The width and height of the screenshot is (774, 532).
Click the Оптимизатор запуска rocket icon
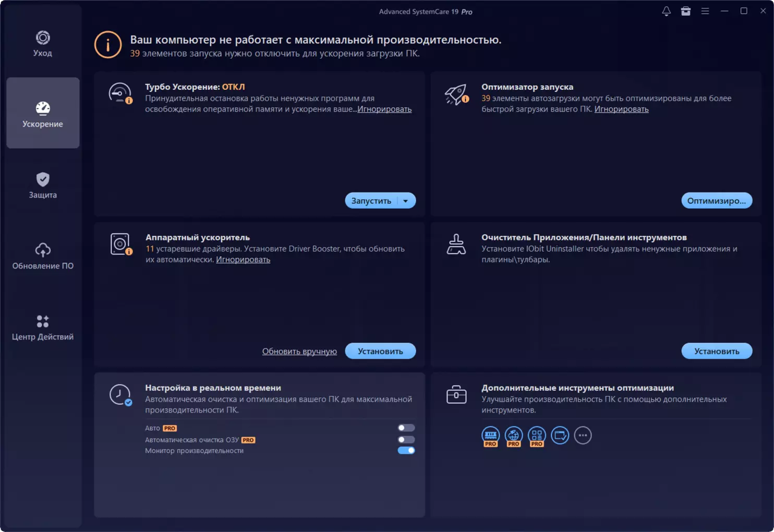click(456, 94)
